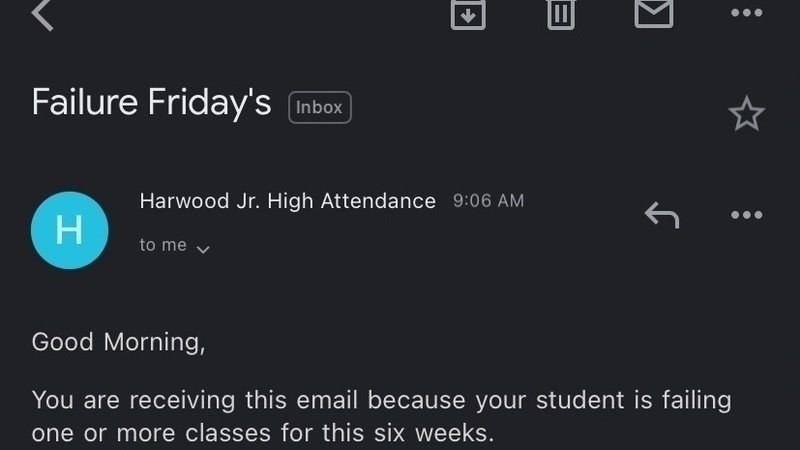800x450 pixels.
Task: Star the Failure Friday's email
Action: pyautogui.click(x=746, y=114)
